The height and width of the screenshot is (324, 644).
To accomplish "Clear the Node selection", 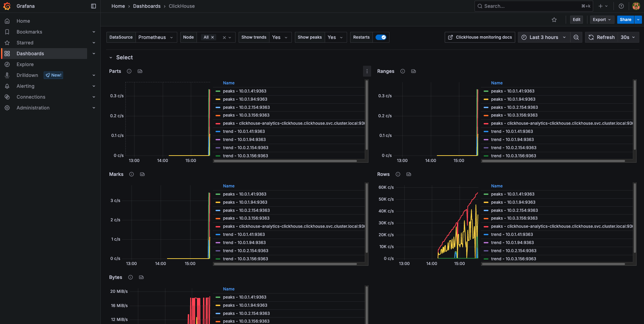I will [x=224, y=37].
